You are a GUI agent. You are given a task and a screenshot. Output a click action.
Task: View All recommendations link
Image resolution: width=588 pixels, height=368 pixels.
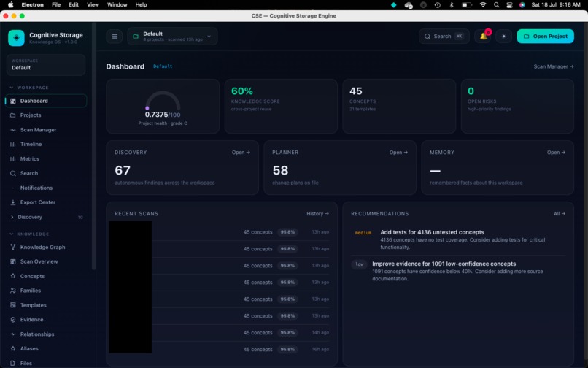point(560,214)
